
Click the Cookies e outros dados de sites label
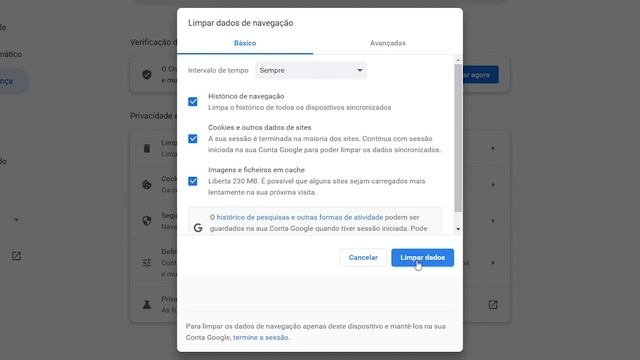point(260,127)
